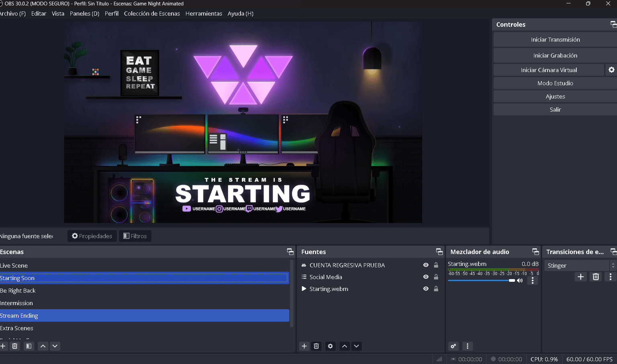Open the Colección de Escenas menu

coord(152,14)
